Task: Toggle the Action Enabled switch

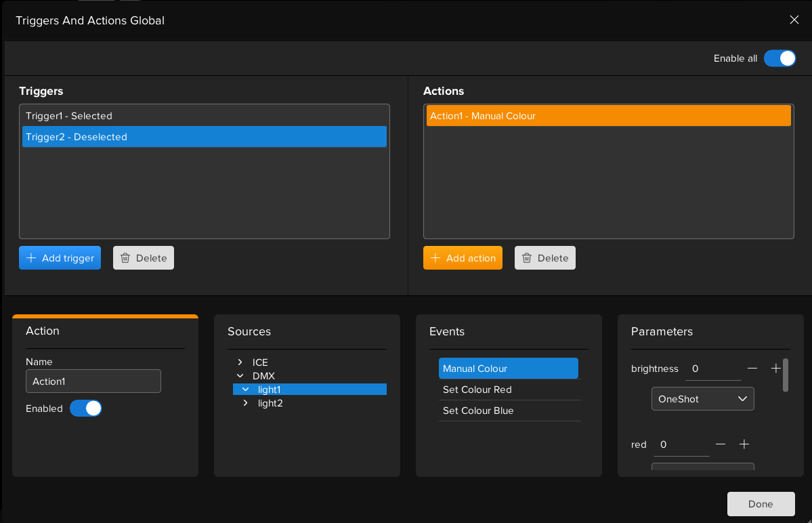Action: click(86, 409)
